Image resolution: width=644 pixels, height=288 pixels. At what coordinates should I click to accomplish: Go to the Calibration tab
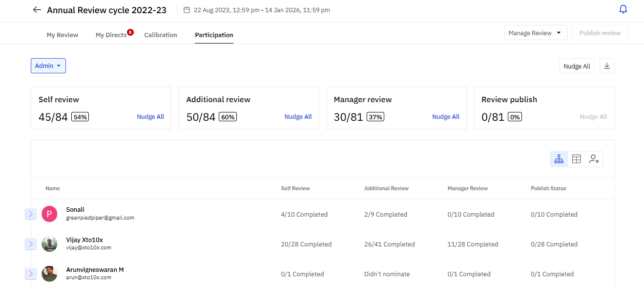tap(161, 35)
